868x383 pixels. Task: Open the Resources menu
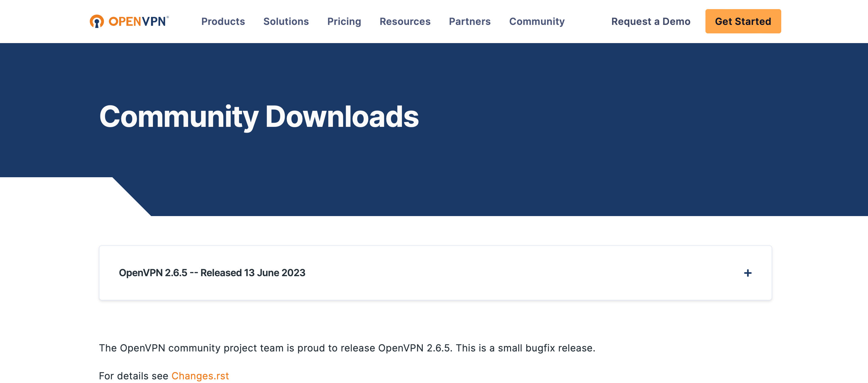tap(405, 21)
